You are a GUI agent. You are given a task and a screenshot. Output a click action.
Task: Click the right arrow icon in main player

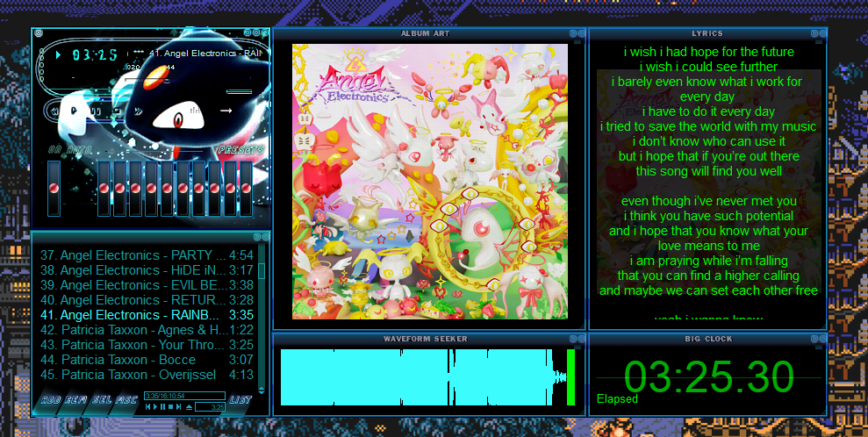coord(226,111)
